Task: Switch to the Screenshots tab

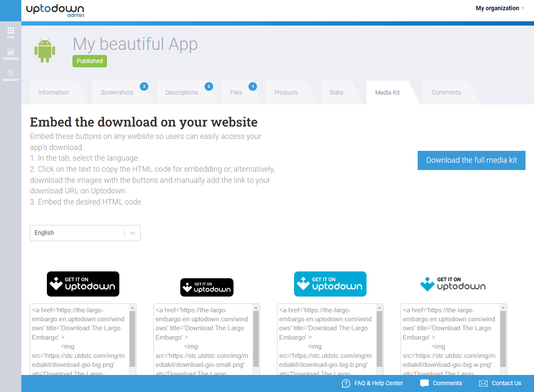Action: 117,92
